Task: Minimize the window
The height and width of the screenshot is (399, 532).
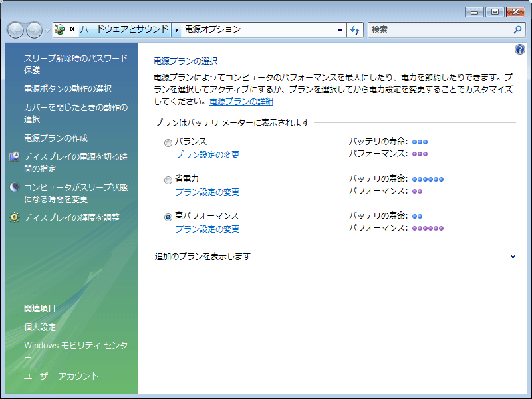Action: 474,12
